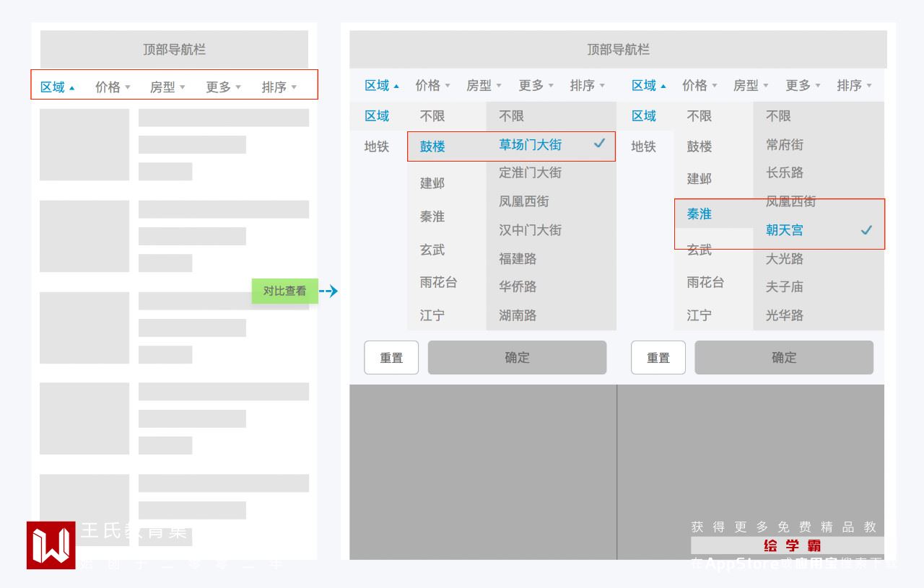Open 房型 dropdown in the 朝天宫 panel
Image resolution: width=924 pixels, height=588 pixels.
(751, 86)
